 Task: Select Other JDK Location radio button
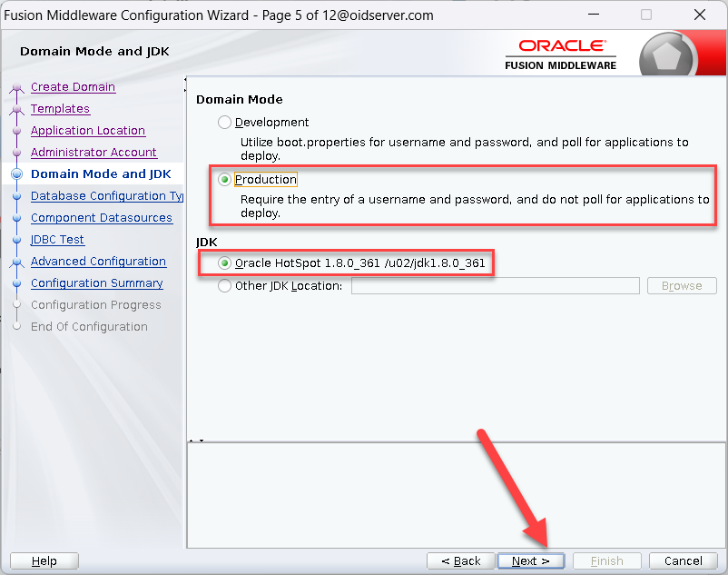pyautogui.click(x=224, y=286)
